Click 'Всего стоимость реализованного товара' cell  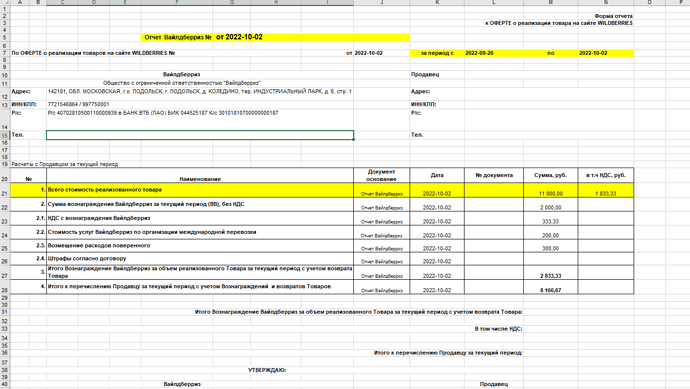tap(200, 191)
